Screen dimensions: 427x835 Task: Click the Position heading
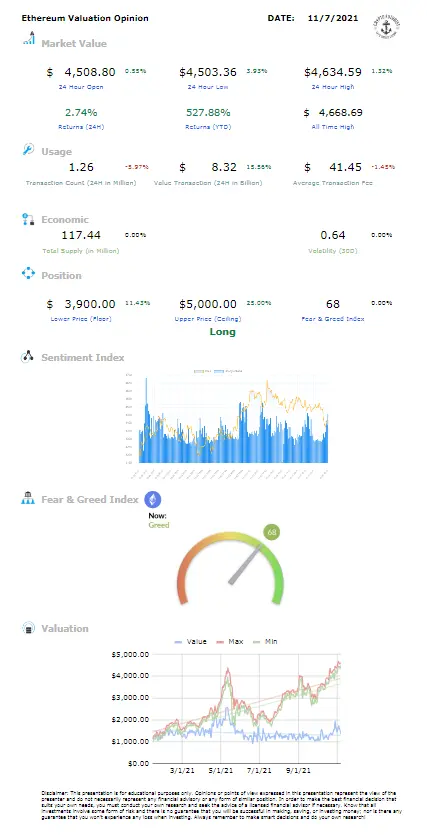[x=61, y=275]
